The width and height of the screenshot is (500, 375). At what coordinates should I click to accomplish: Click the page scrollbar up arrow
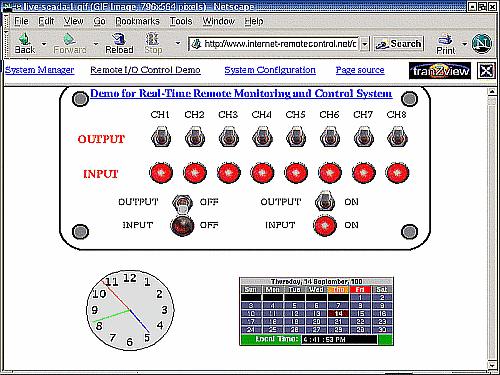pos(492,91)
